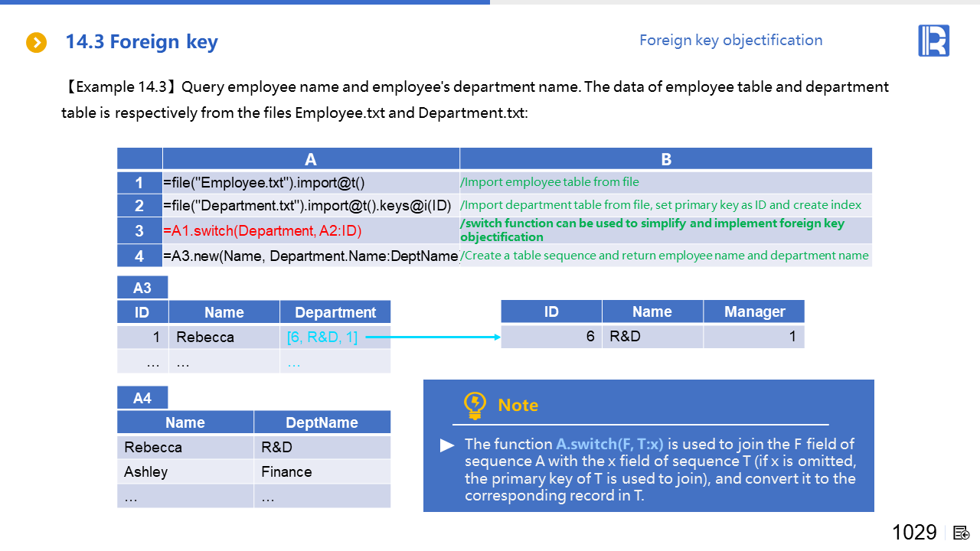Select column B header in the code grid
The width and height of the screenshot is (980, 551).
(x=665, y=159)
